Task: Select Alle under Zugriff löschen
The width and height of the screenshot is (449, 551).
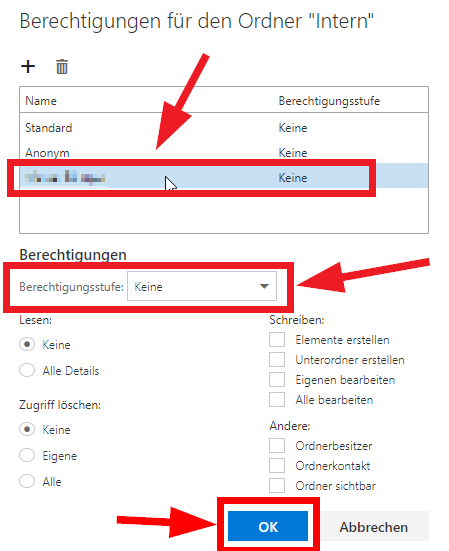Action: (x=27, y=481)
